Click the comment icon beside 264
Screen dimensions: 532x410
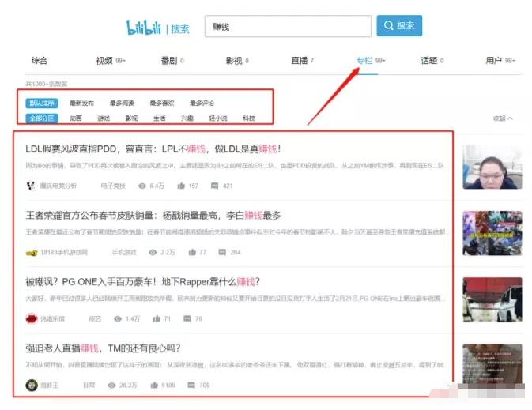pyautogui.click(x=222, y=252)
